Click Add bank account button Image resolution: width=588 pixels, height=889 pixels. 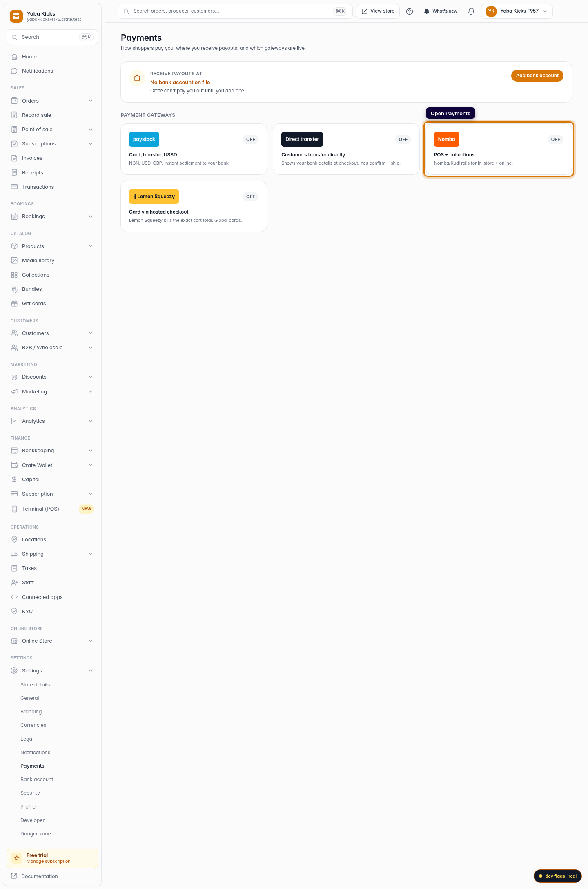[x=537, y=76]
